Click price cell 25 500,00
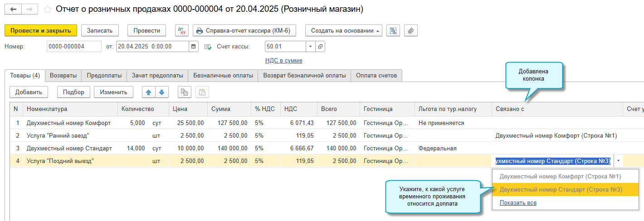 click(189, 123)
